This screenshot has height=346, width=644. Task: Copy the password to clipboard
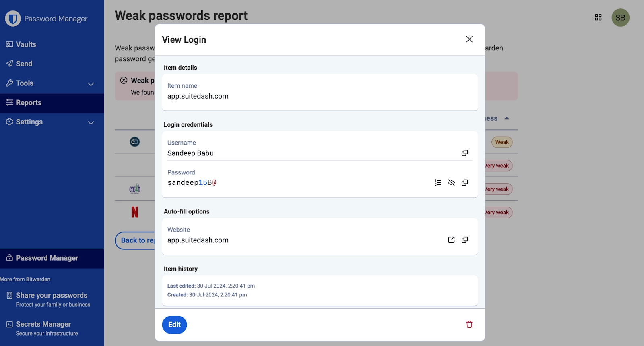coord(465,183)
